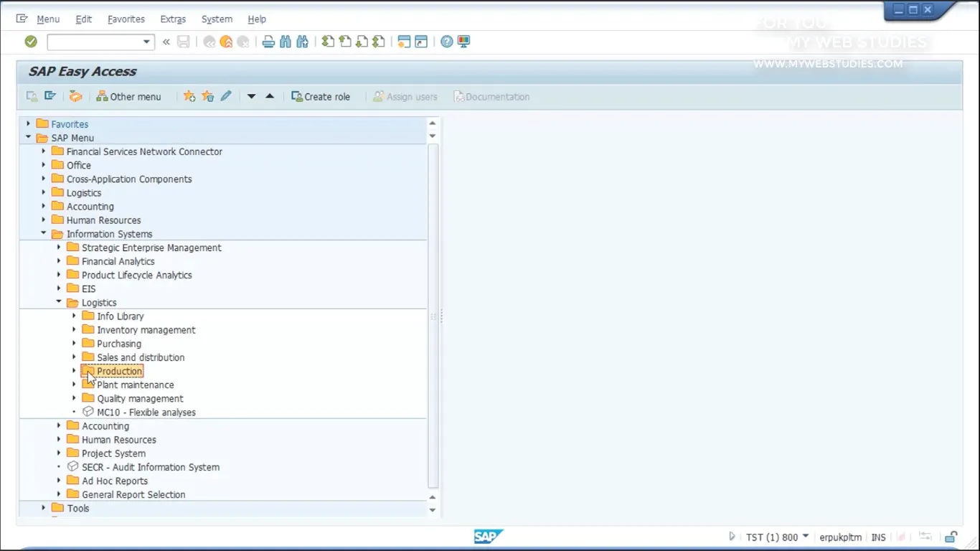Viewport: 980px width, 551px height.
Task: Click the SAP Business Workplace icon
Action: tap(75, 96)
